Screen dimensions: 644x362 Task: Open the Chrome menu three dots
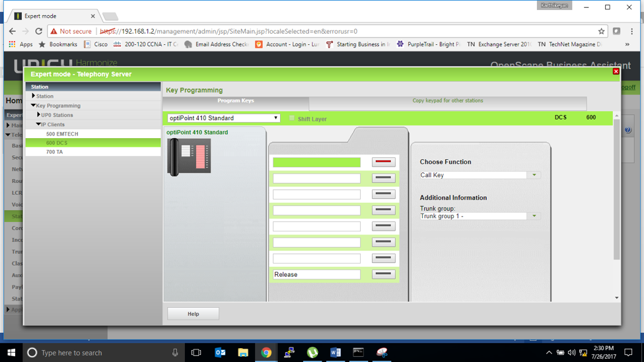(x=631, y=31)
